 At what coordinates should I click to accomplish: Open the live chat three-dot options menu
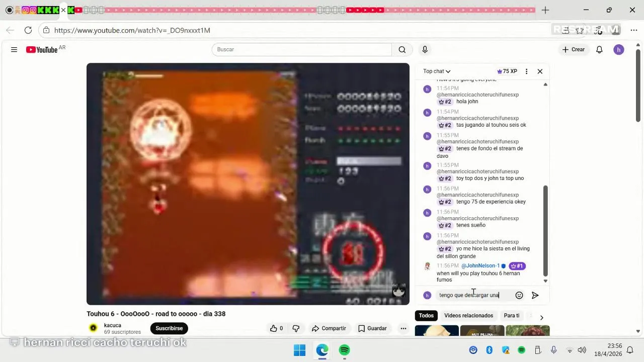(526, 71)
